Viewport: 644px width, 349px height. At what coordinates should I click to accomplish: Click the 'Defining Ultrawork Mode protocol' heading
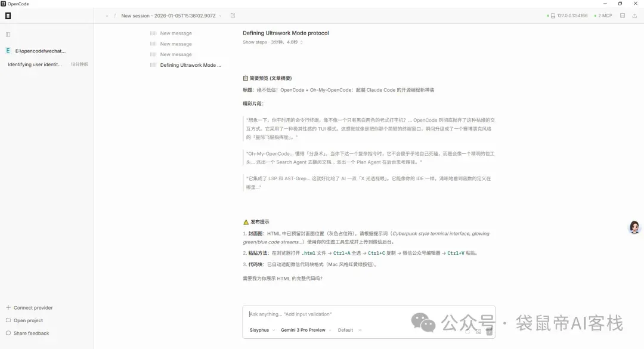coord(286,33)
